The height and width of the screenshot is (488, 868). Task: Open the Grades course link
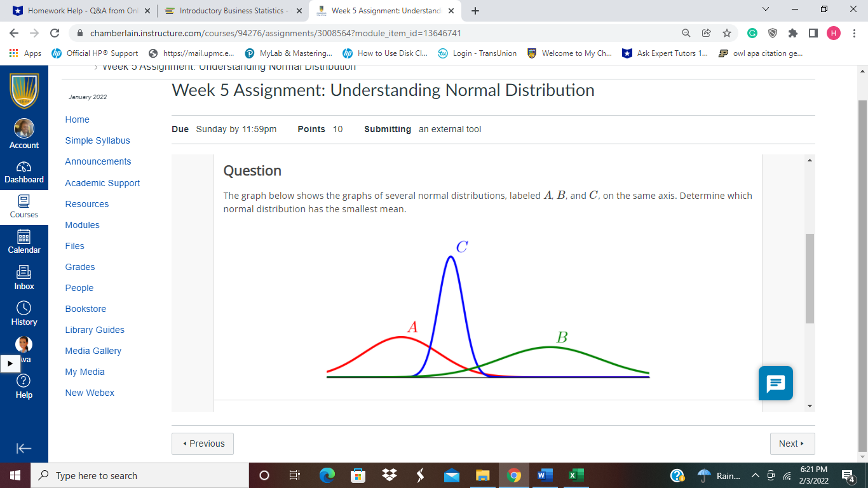79,267
